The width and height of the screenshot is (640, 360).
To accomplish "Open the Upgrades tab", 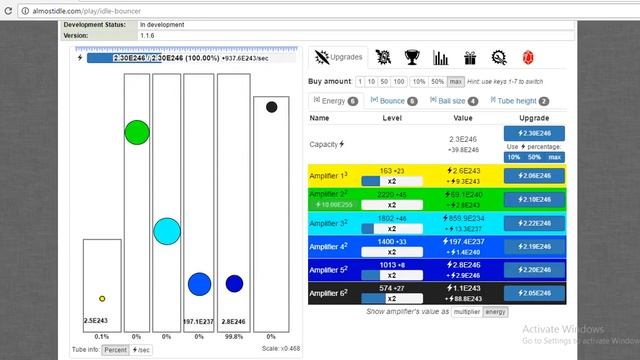I will tap(338, 57).
